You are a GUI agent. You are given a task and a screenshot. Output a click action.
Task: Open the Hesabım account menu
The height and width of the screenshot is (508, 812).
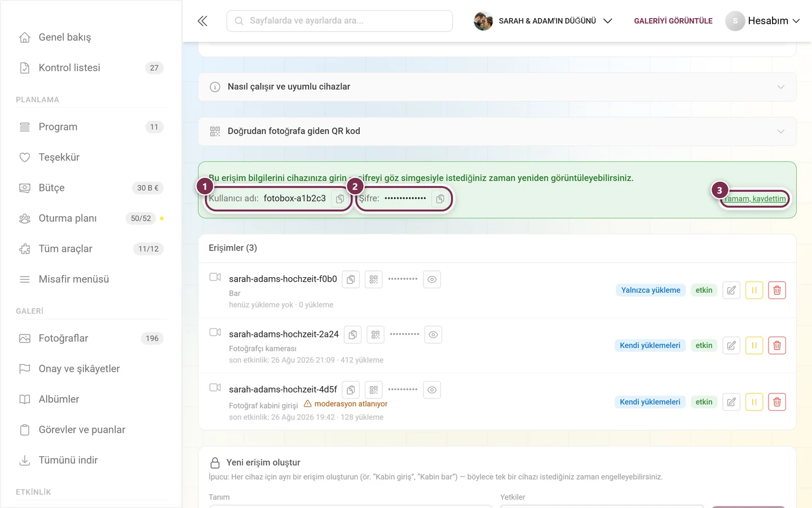(763, 21)
